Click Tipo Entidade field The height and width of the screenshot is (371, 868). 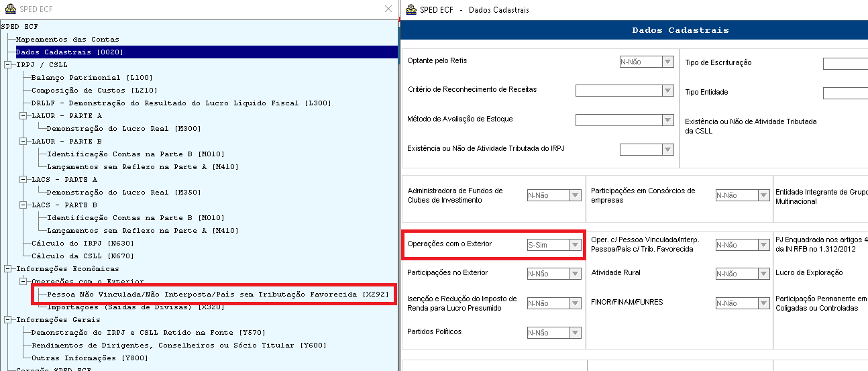845,93
